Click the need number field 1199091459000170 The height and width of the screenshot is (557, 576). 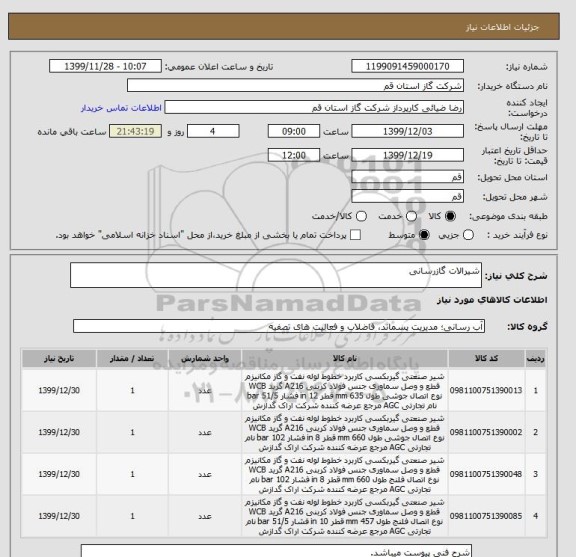[407, 67]
